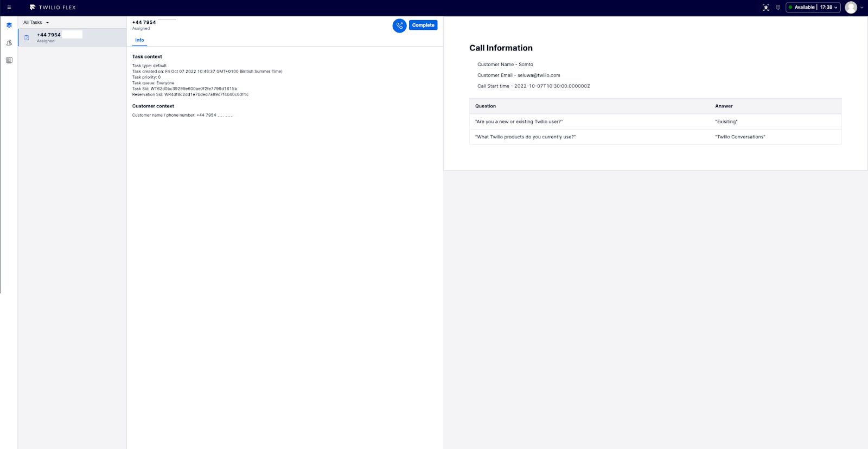Image resolution: width=868 pixels, height=449 pixels.
Task: Switch to the Info tab
Action: click(x=139, y=40)
